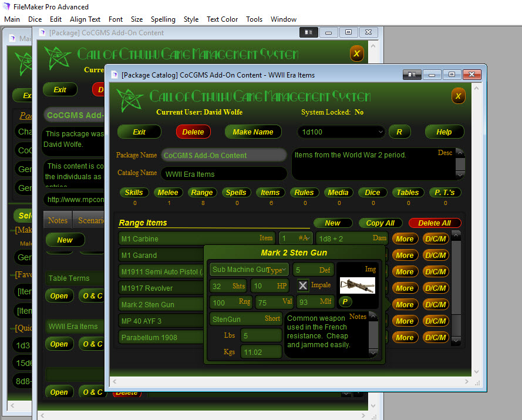Screen dimensions: 522x420
Task: Open the Text Color menu
Action: point(222,19)
